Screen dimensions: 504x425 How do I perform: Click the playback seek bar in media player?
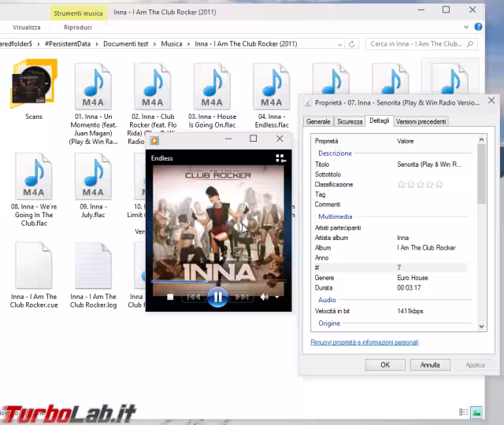[219, 281]
